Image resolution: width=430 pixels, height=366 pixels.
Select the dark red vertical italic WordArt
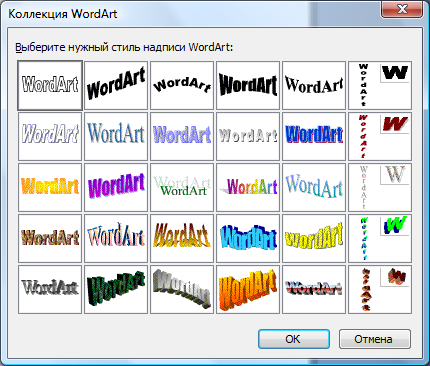(x=380, y=136)
